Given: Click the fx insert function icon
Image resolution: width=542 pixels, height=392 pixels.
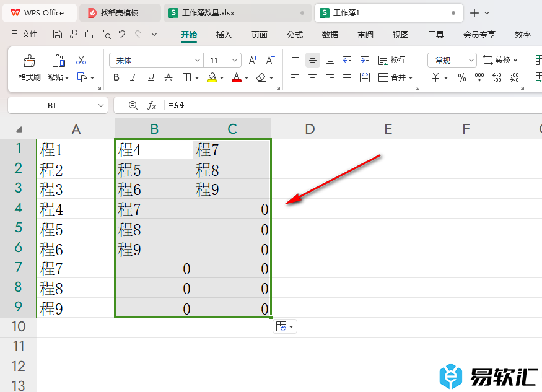Looking at the screenshot, I should click(152, 105).
